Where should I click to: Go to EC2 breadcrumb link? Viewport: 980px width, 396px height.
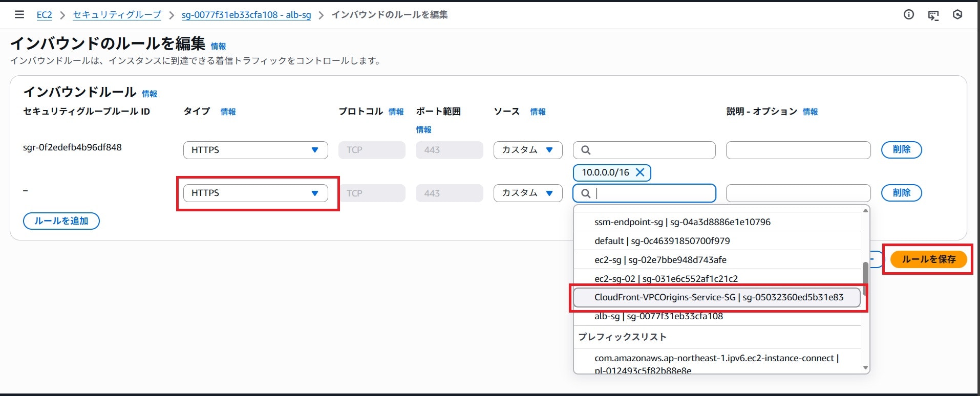45,15
